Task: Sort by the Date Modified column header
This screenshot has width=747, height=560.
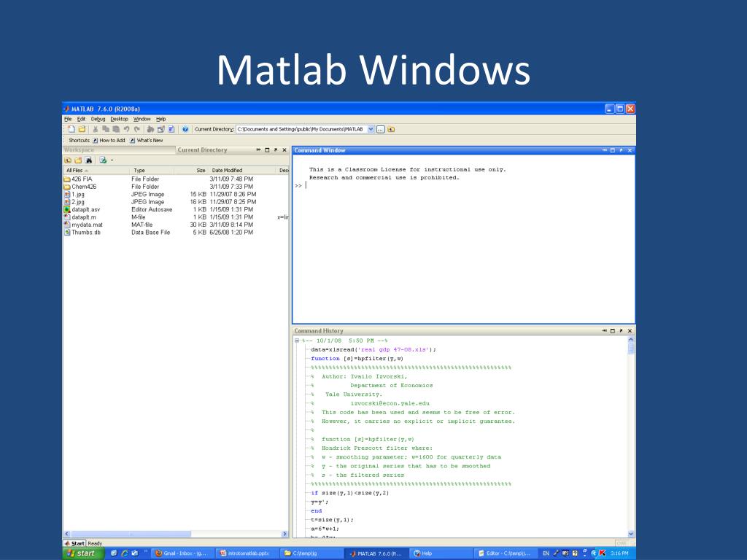Action: [241, 171]
